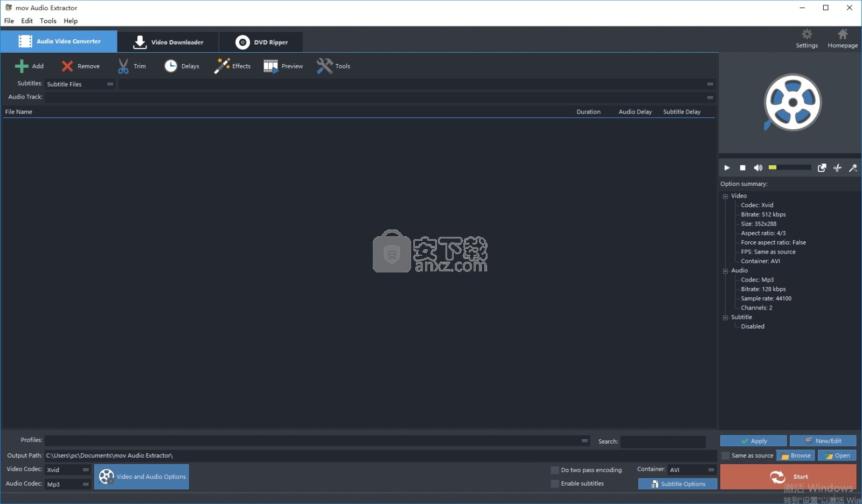862x504 pixels.
Task: Open the Audio Codec Mp3 dropdown
Action: point(68,485)
